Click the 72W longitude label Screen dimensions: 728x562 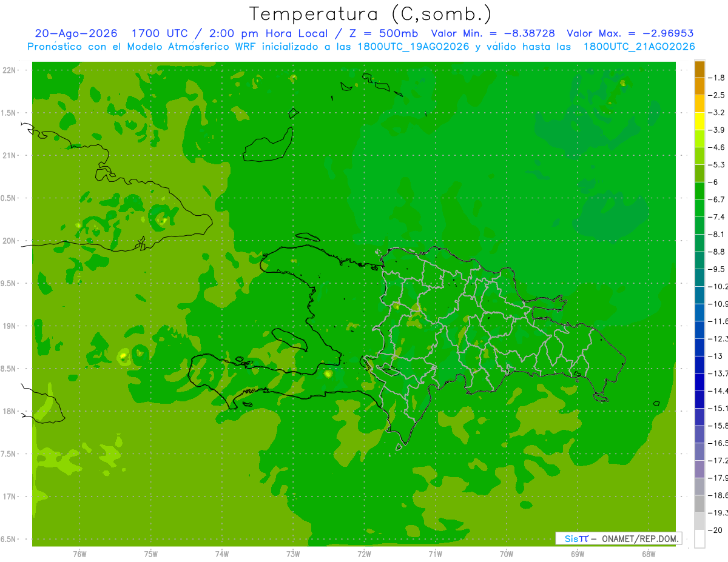[364, 554]
